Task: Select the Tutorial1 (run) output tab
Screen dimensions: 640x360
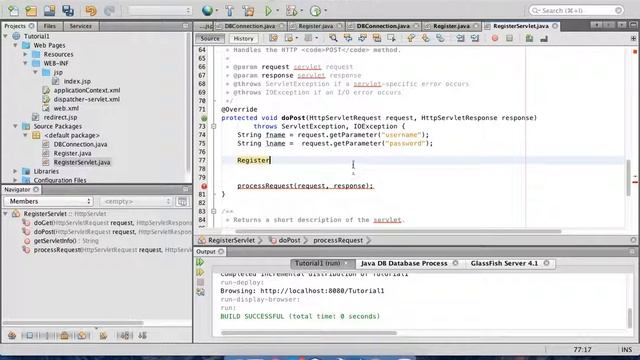Action: click(318, 263)
